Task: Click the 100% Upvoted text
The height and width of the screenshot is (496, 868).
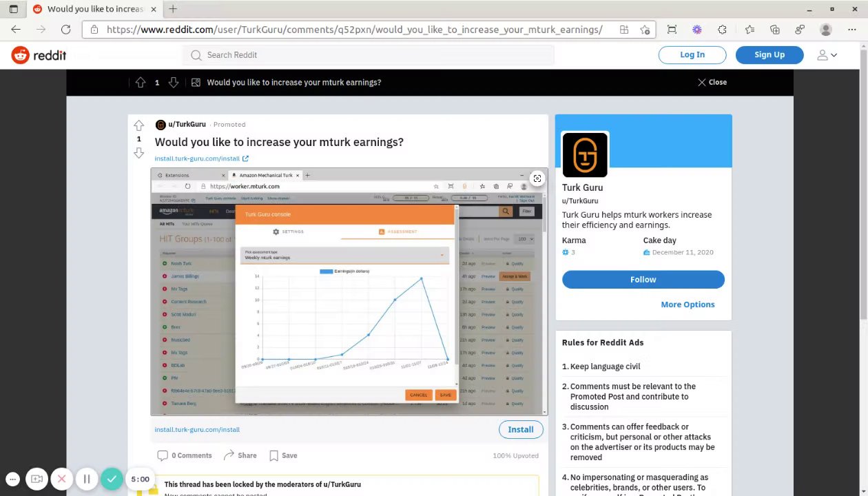Action: pos(516,456)
